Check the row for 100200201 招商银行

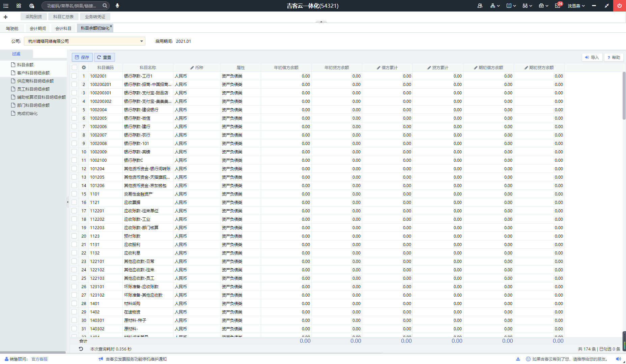point(75,84)
